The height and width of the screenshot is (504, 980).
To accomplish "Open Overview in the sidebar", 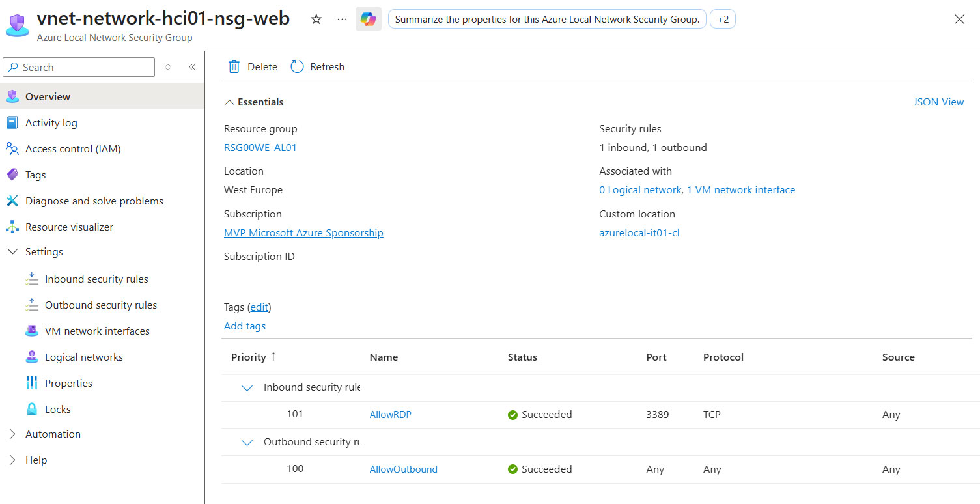I will click(x=102, y=96).
